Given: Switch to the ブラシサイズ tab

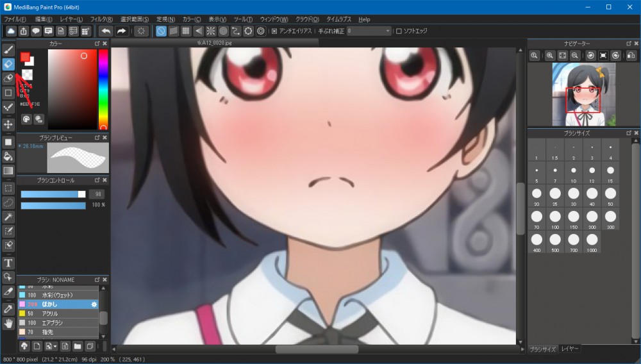Looking at the screenshot, I should [543, 349].
